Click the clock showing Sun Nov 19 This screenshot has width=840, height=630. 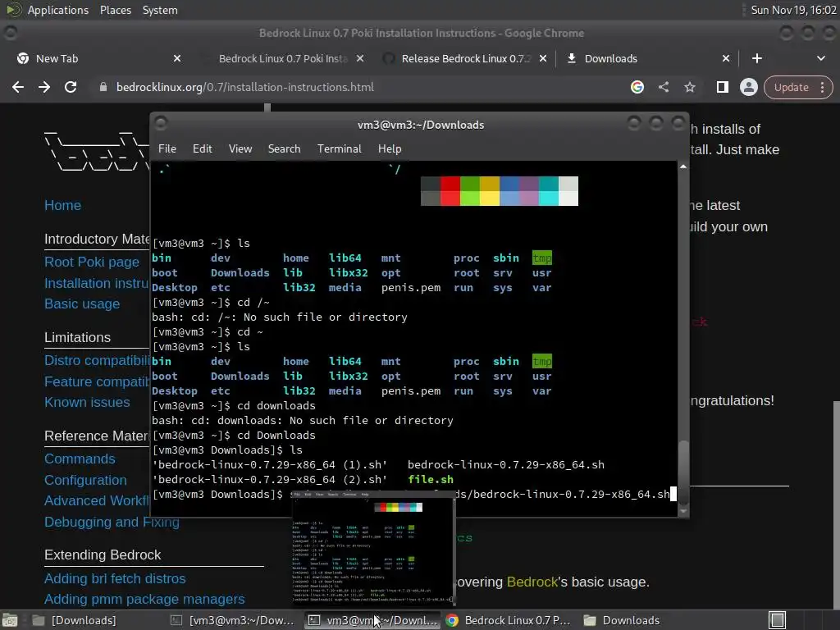[793, 10]
